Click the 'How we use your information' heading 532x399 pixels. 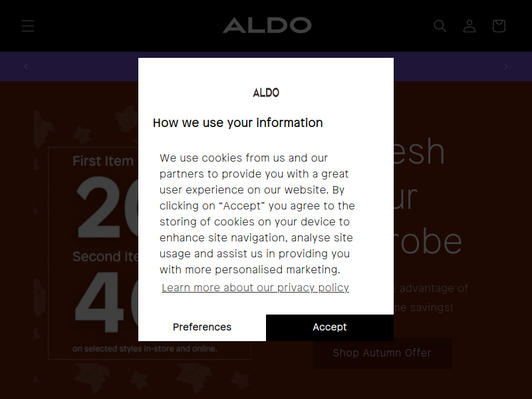237,123
